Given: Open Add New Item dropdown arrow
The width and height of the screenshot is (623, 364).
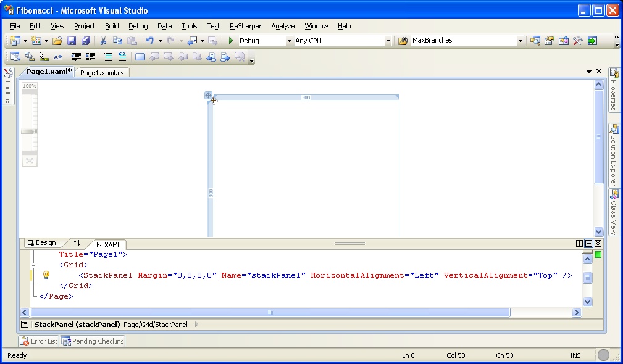Looking at the screenshot, I should (46, 41).
